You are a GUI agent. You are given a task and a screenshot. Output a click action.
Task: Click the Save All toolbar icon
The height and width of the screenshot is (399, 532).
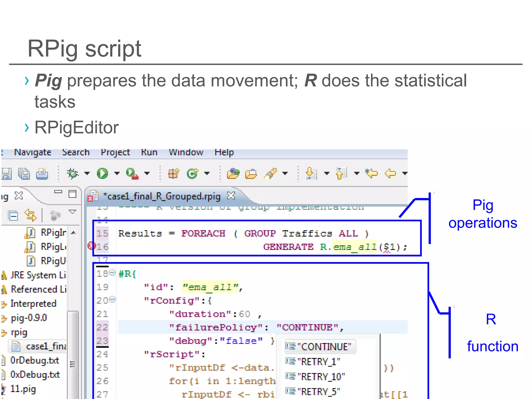click(24, 174)
